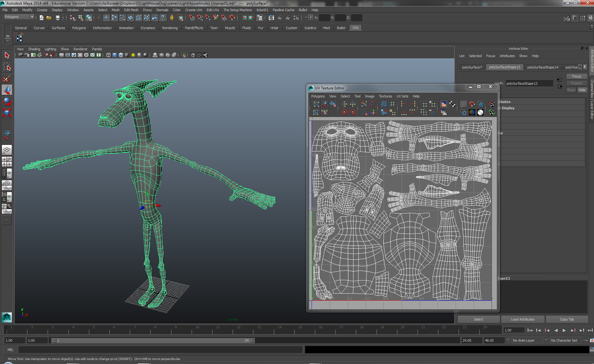
Task: Click the snap to grid magnet icon
Action: pos(191,18)
